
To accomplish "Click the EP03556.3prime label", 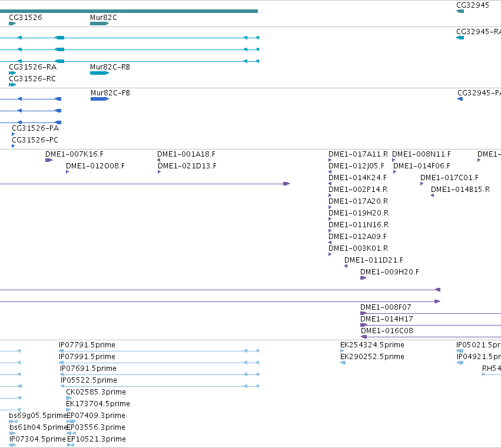I will point(96,427).
